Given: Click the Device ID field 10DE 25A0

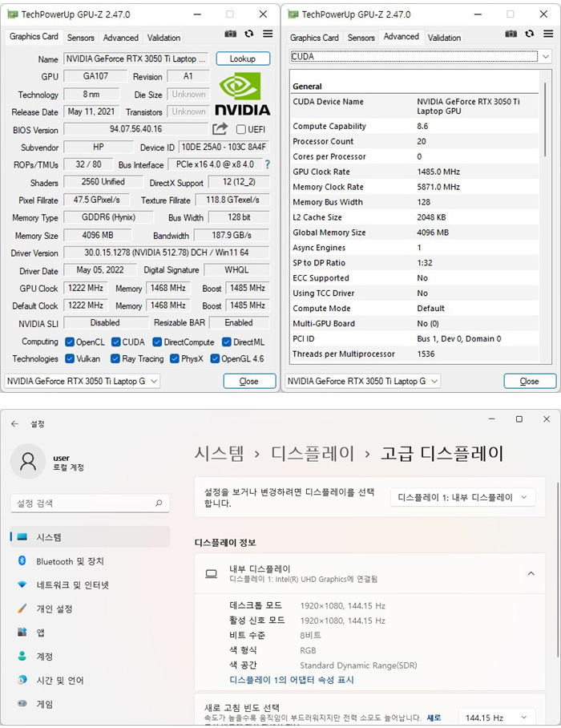Looking at the screenshot, I should (224, 148).
